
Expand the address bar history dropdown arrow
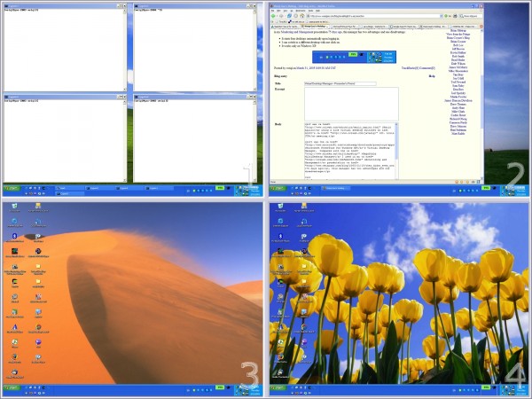click(x=441, y=16)
